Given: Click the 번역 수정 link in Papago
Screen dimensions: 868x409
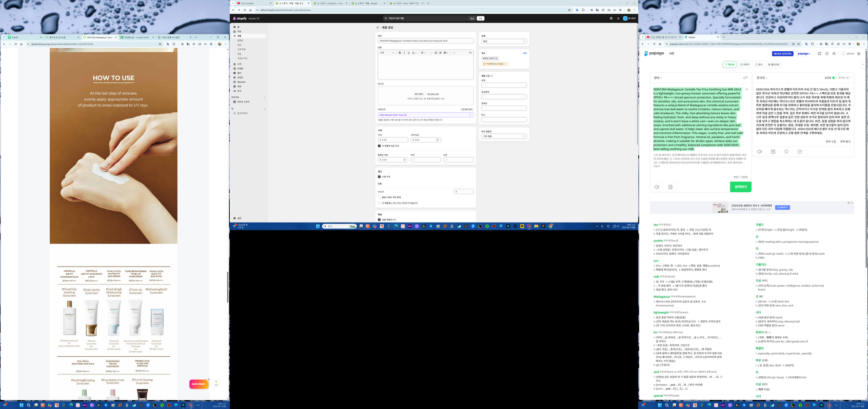Looking at the screenshot, I should click(x=831, y=142).
